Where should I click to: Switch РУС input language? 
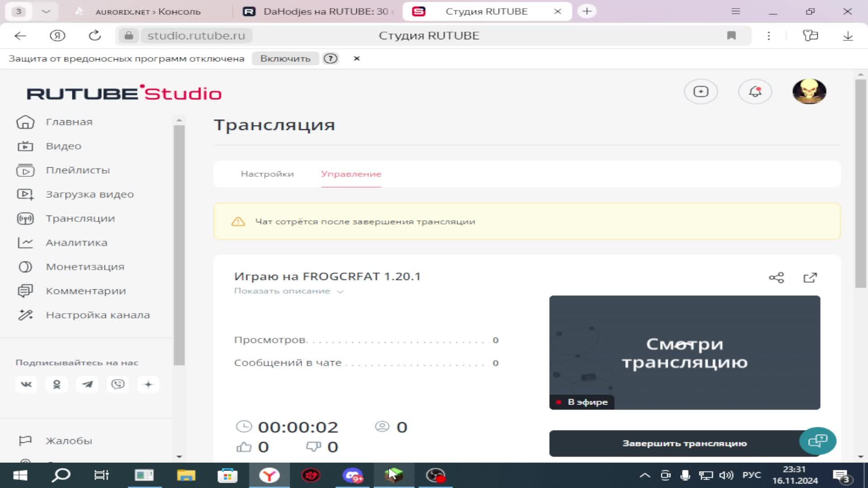point(752,475)
